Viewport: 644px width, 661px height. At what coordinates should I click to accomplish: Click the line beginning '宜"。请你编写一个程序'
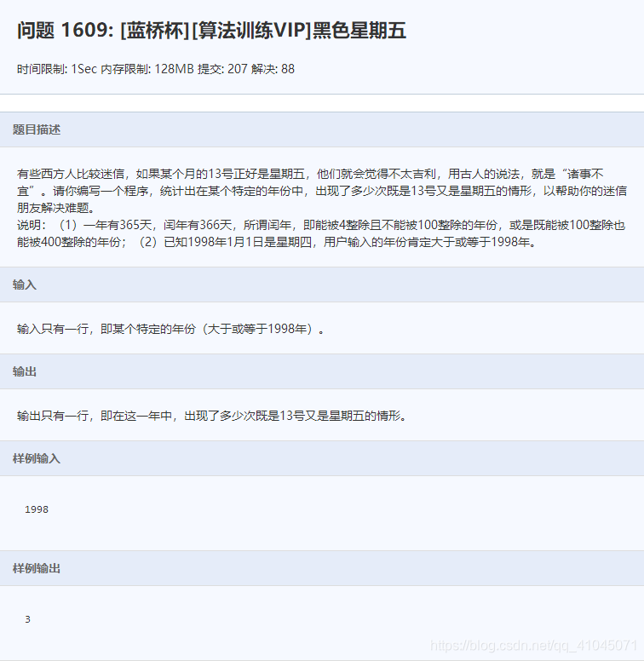[x=322, y=191]
